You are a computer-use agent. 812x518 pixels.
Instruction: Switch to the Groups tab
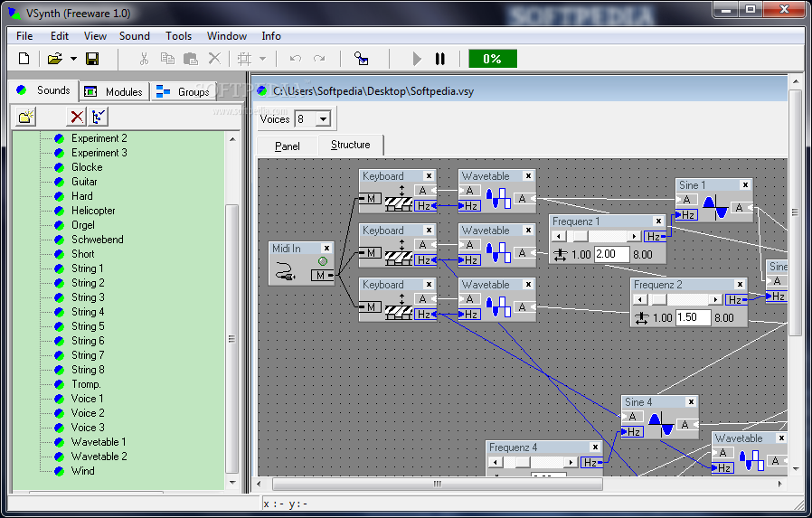coord(184,91)
